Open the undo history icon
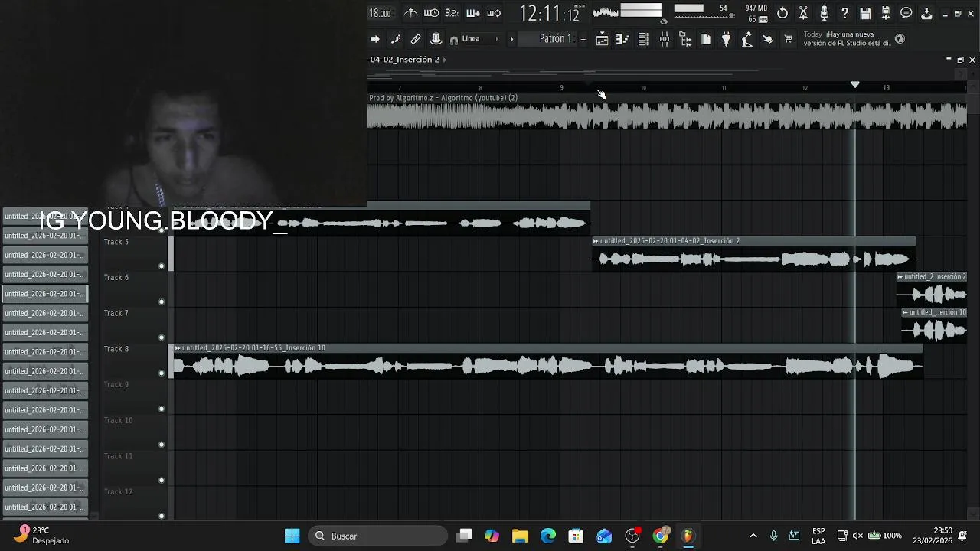 [782, 13]
